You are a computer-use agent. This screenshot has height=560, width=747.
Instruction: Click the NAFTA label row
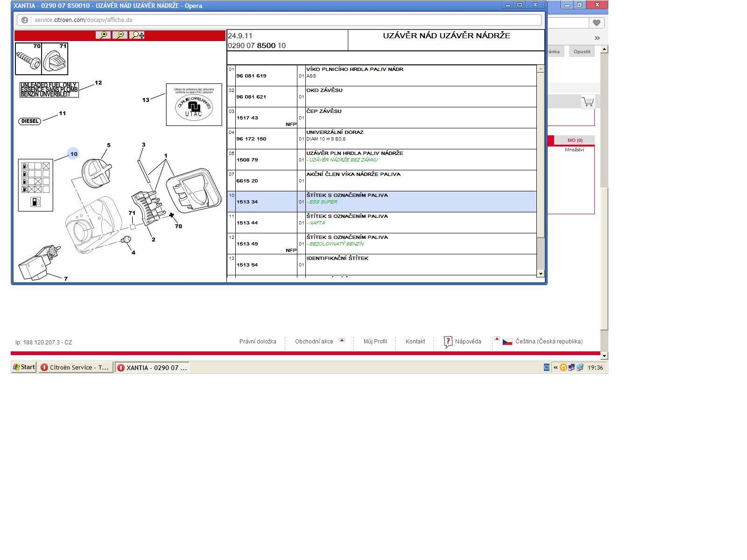click(382, 223)
